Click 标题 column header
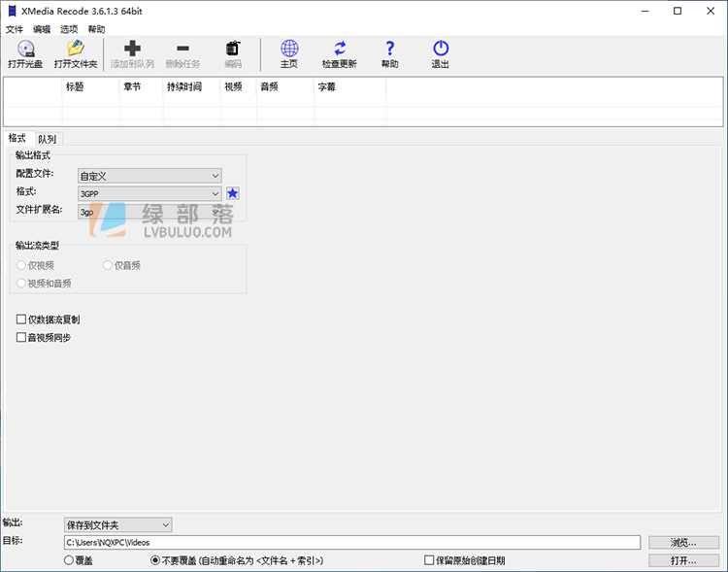 click(x=90, y=86)
